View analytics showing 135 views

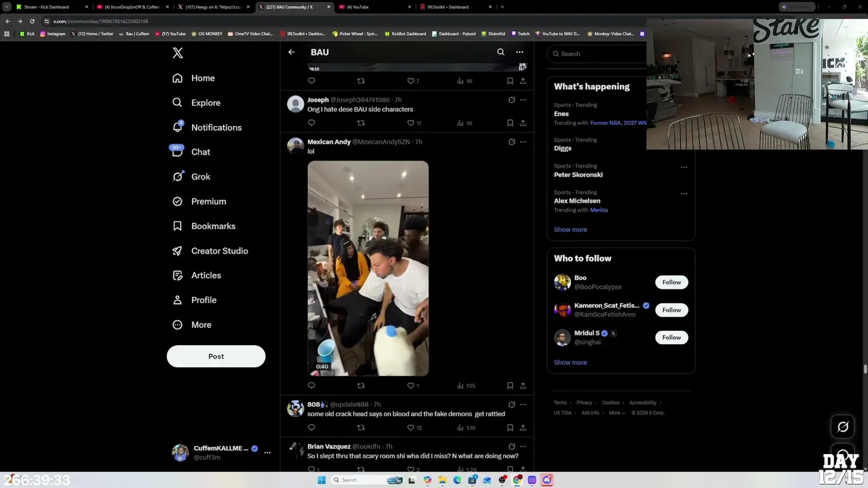466,386
